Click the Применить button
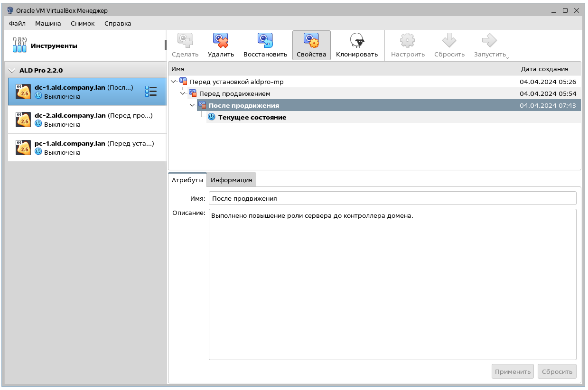The image size is (588, 390). (x=513, y=371)
